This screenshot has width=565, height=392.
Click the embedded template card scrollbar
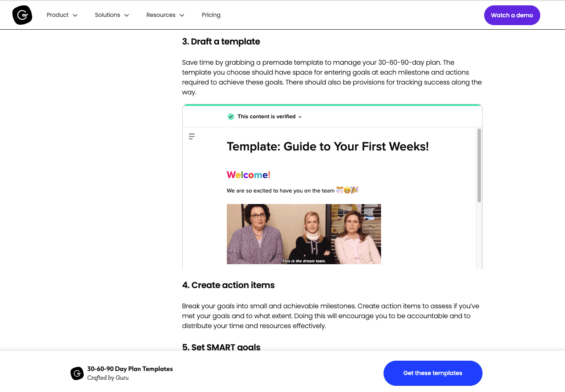[x=479, y=165]
